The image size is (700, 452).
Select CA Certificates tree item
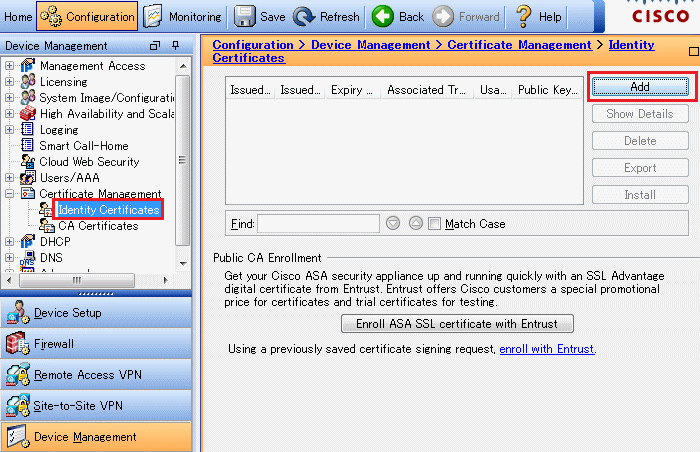pyautogui.click(x=98, y=226)
